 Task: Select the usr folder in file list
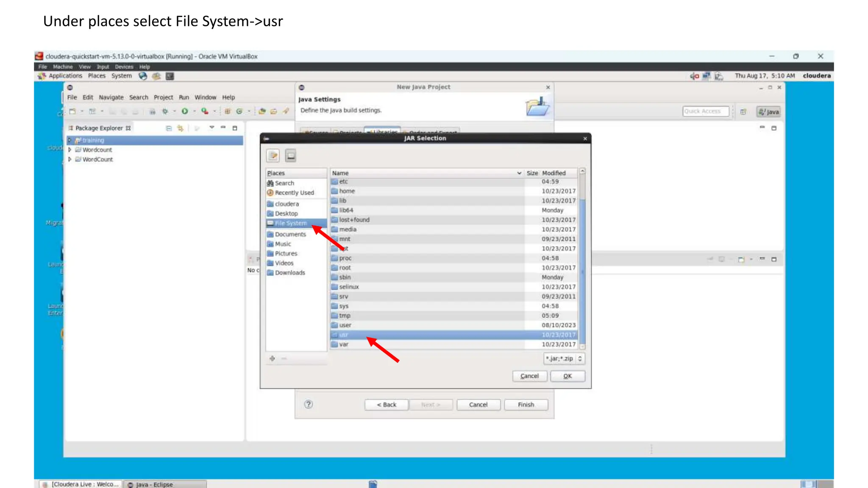coord(344,335)
